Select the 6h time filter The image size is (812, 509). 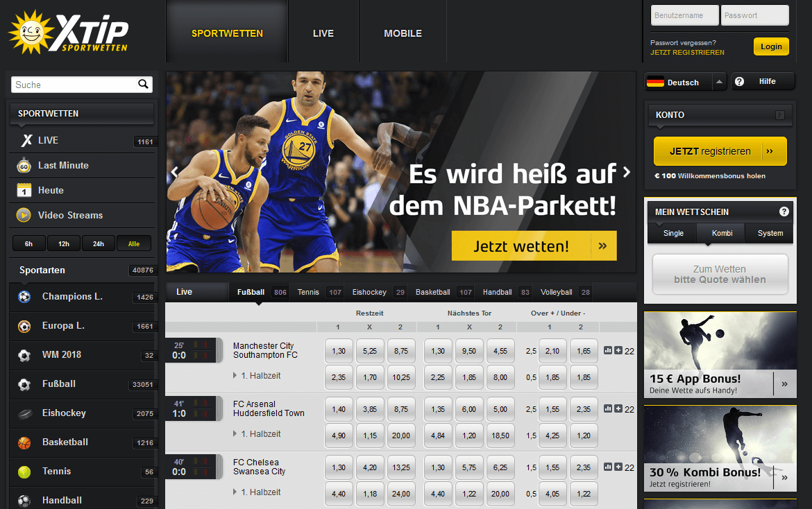click(x=29, y=243)
